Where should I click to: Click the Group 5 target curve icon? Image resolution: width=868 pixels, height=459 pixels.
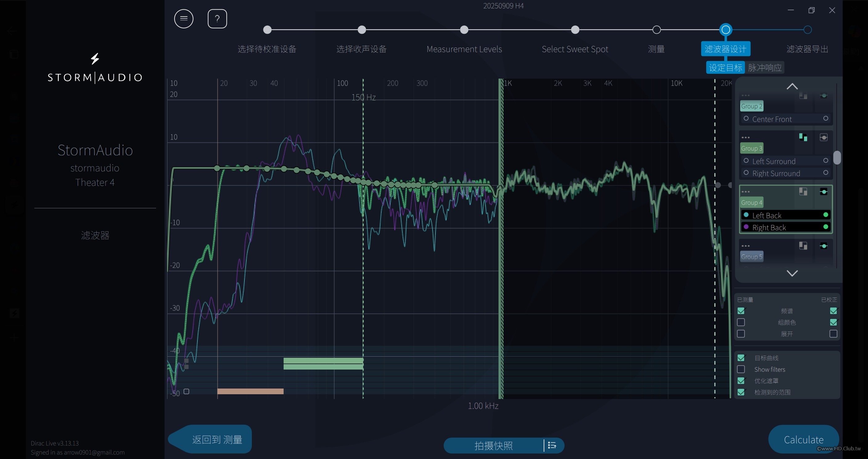824,246
